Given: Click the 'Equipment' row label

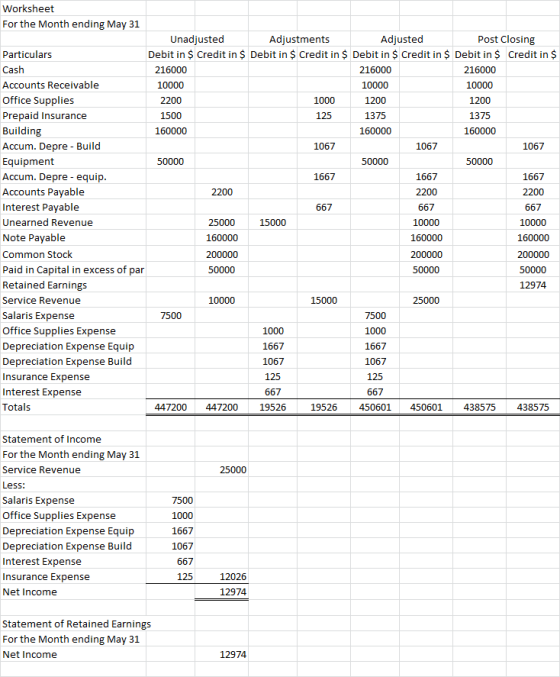Looking at the screenshot, I should (28, 161).
